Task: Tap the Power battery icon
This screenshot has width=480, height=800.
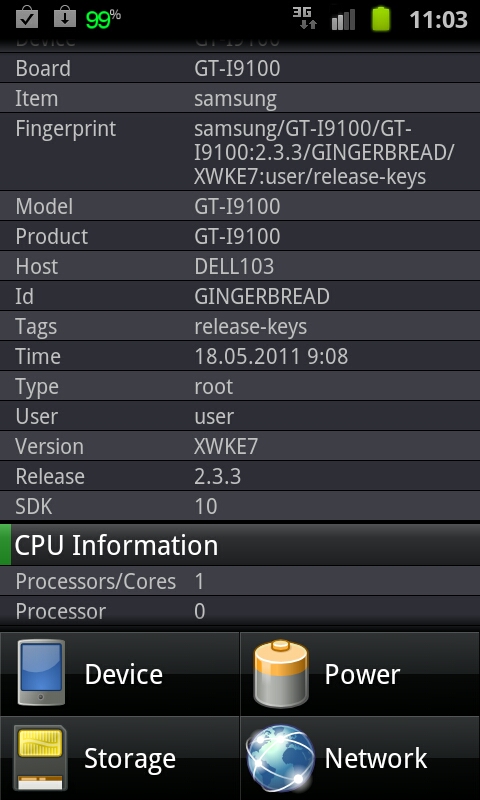Action: pos(281,673)
